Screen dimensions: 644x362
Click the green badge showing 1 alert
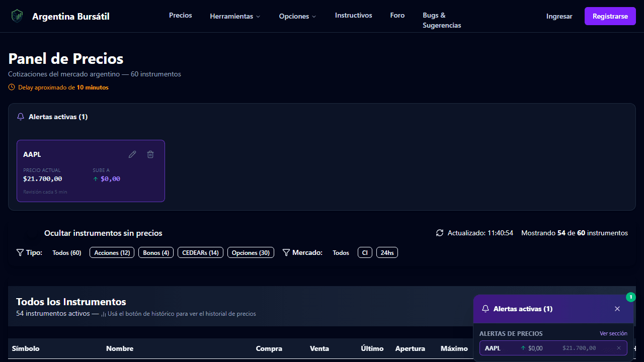tap(631, 297)
